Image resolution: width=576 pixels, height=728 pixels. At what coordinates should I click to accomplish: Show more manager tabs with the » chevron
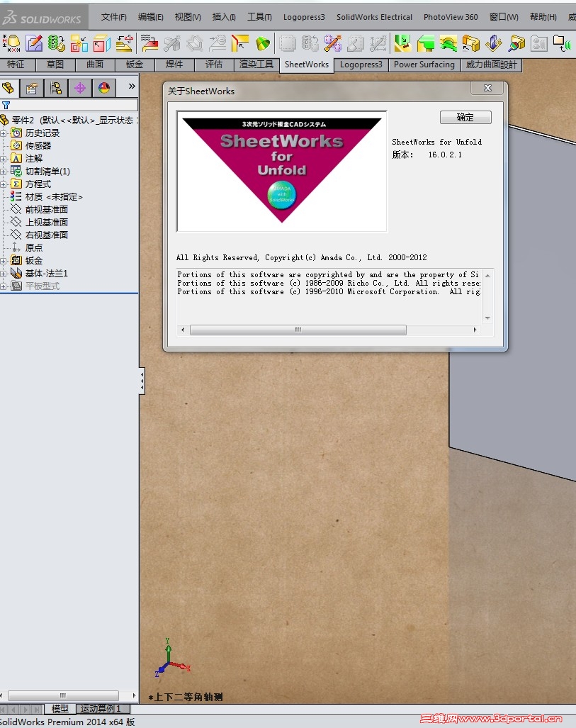pyautogui.click(x=132, y=86)
